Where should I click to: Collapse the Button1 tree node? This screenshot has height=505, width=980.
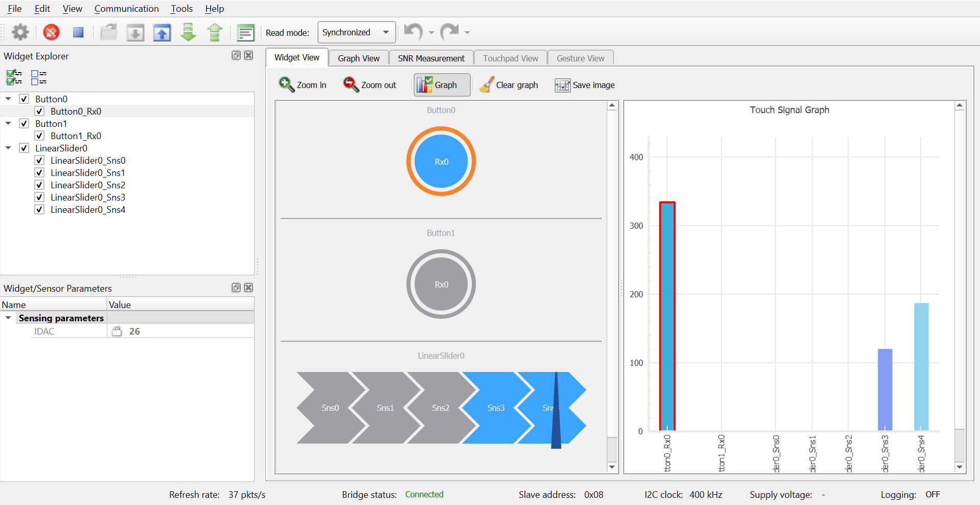click(x=8, y=123)
